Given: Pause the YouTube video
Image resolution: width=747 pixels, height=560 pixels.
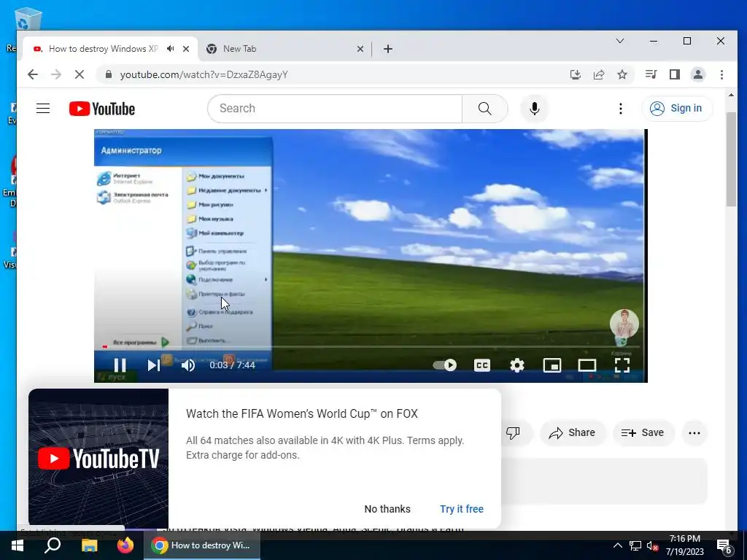Looking at the screenshot, I should point(120,365).
